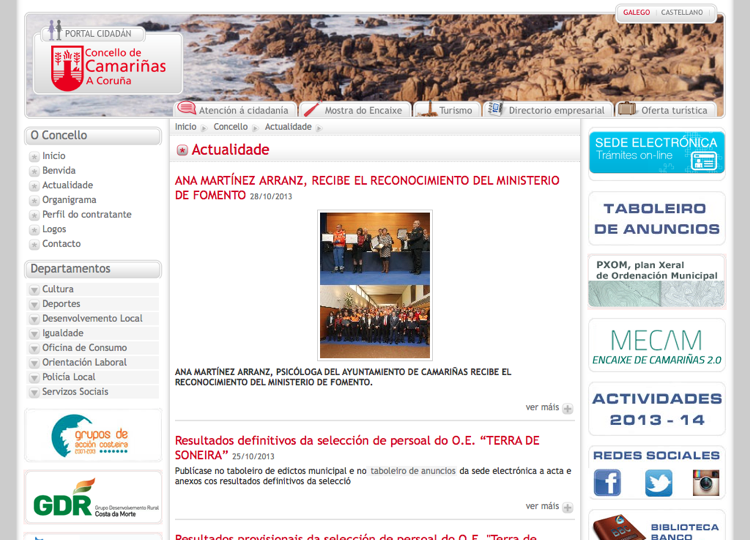
Task: Expand the Policía Local arrow
Action: click(34, 378)
